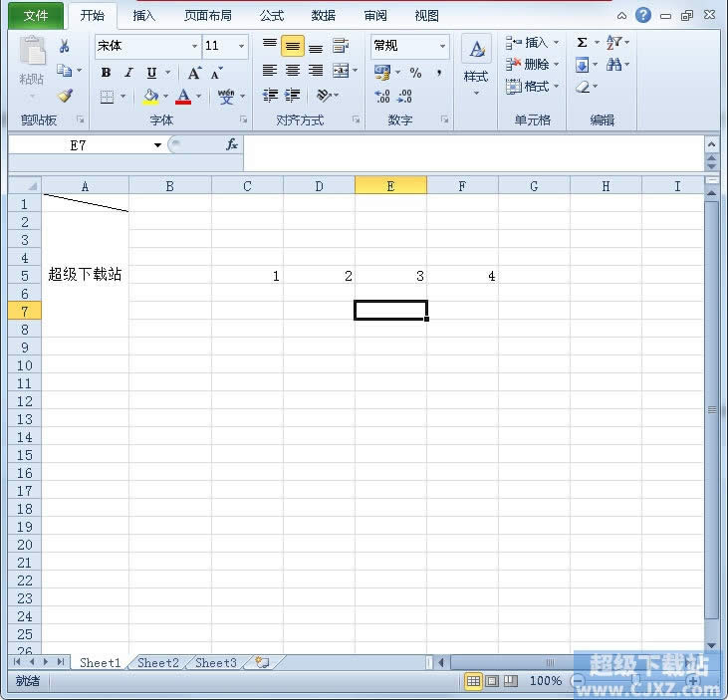The width and height of the screenshot is (728, 700).
Task: Select cell containing 超级下载站
Action: click(x=85, y=275)
